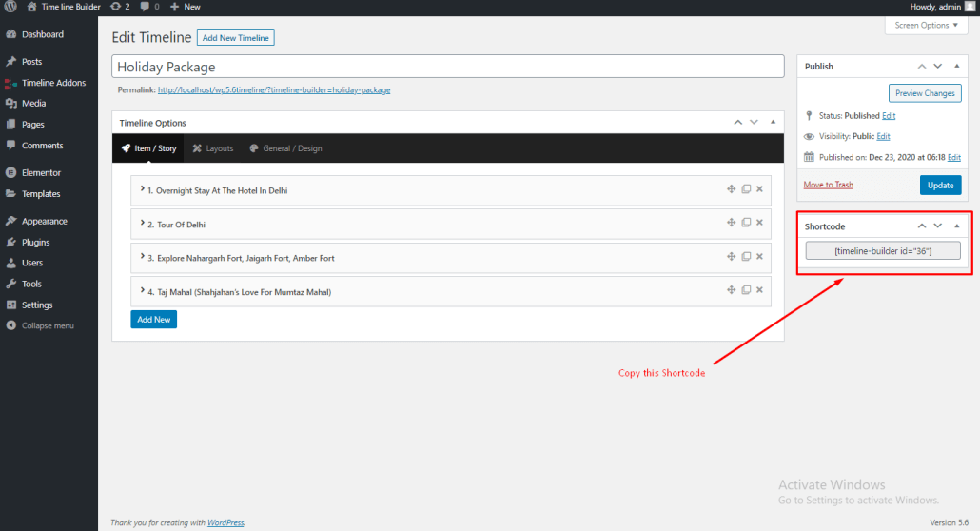Toggle the Publish panel closed
The height and width of the screenshot is (531, 980).
pyautogui.click(x=956, y=67)
